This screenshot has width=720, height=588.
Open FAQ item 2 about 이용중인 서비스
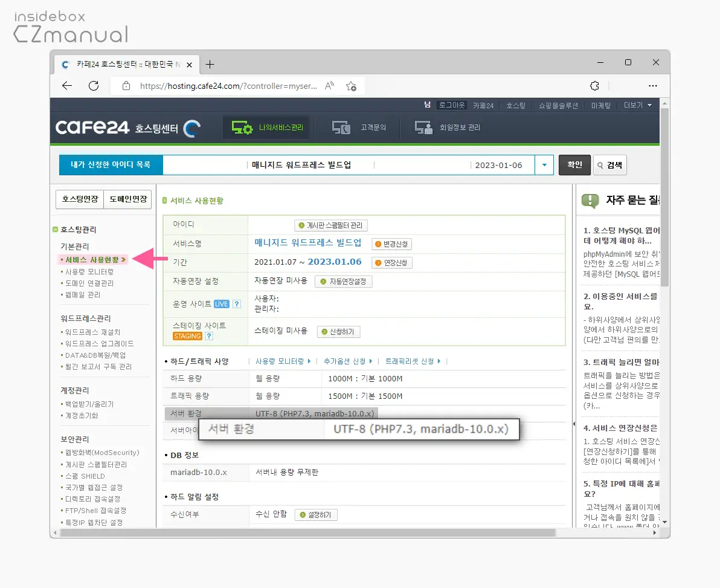tap(620, 302)
